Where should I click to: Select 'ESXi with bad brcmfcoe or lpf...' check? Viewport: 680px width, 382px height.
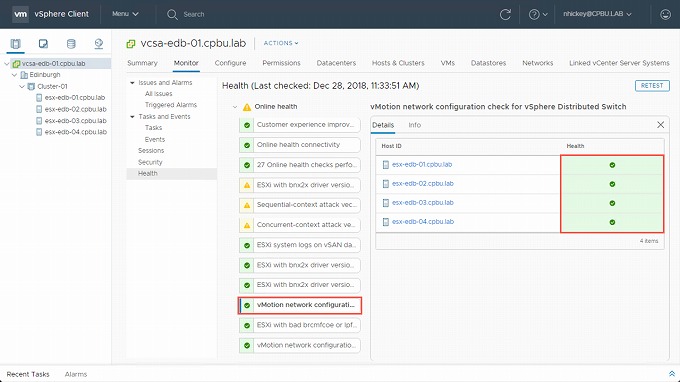(x=300, y=325)
